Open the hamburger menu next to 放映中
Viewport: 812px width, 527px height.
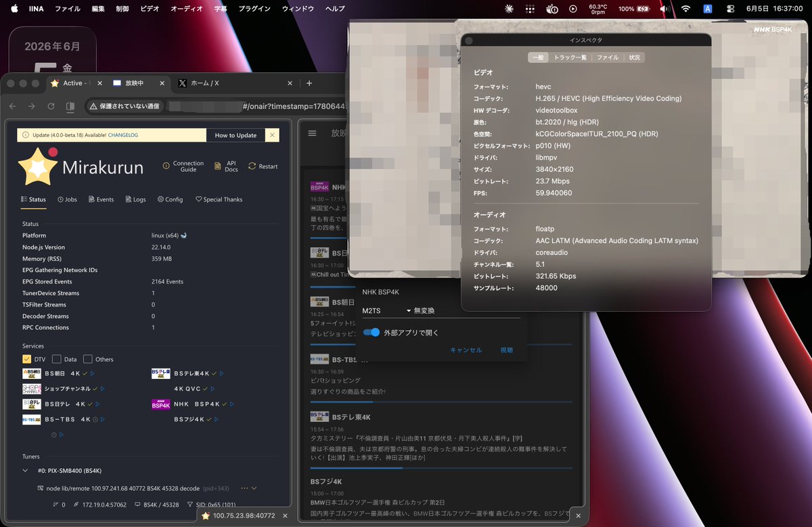coord(312,133)
